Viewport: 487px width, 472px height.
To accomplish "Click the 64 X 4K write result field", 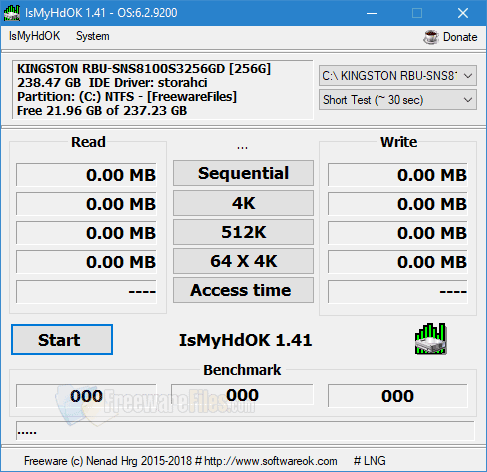I will coord(398,262).
